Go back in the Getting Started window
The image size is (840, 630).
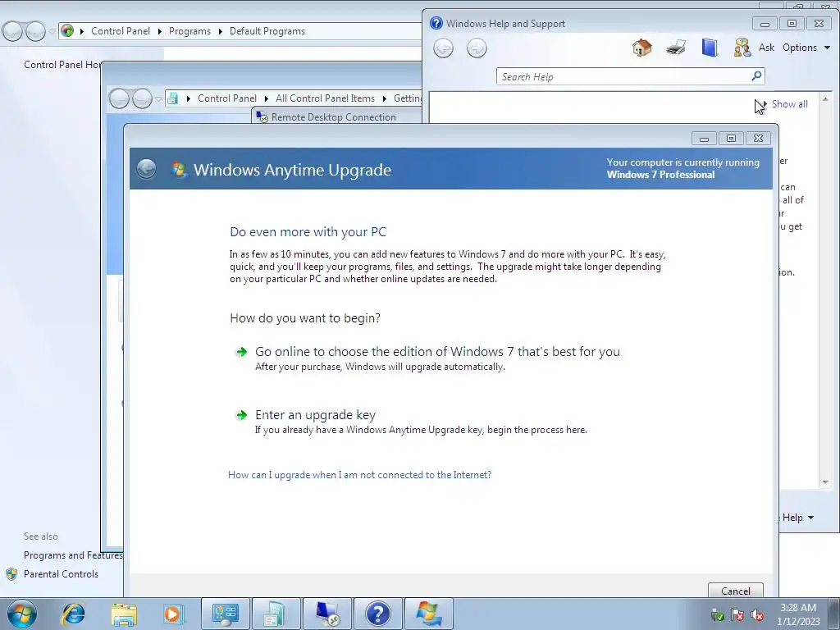tap(119, 98)
